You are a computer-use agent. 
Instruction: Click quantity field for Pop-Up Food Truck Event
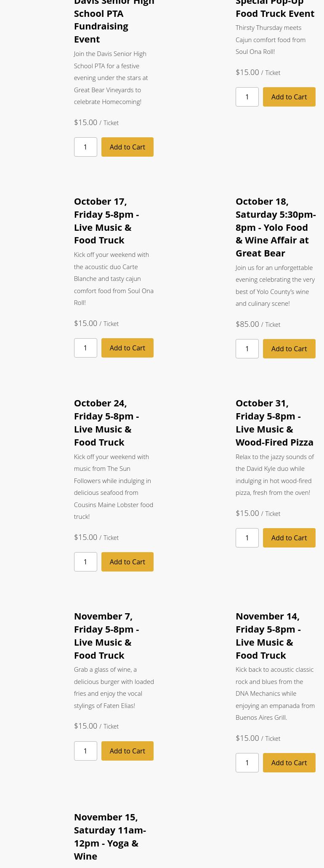pyautogui.click(x=247, y=97)
